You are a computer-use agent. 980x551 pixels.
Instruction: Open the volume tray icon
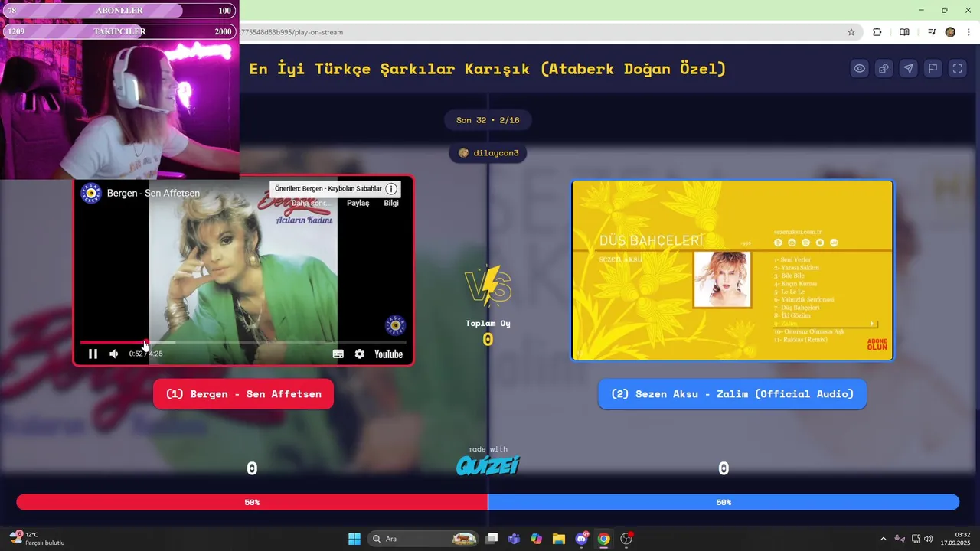tap(929, 539)
